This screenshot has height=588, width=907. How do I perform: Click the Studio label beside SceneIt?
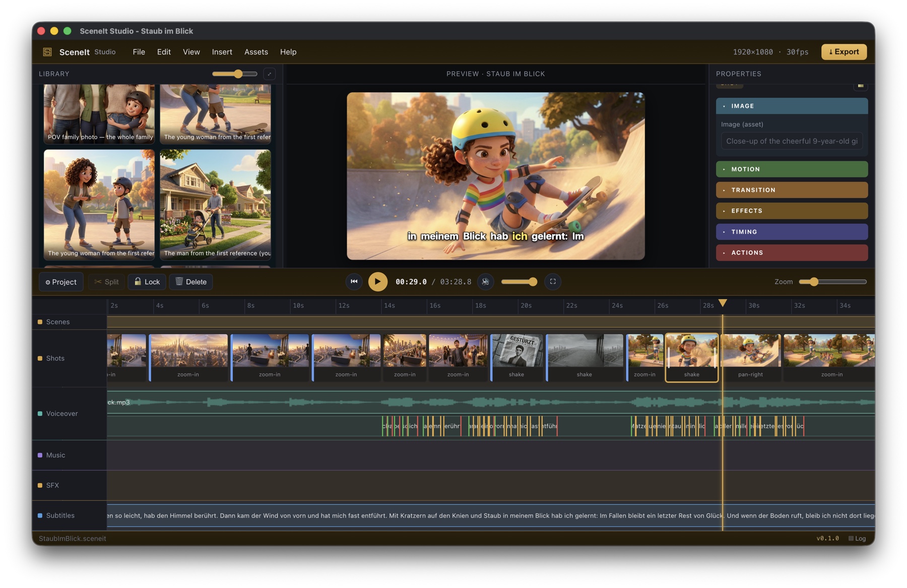[x=105, y=52]
